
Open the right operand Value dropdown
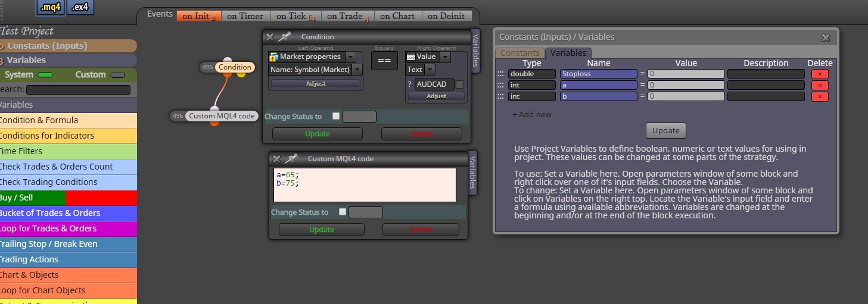coord(444,57)
